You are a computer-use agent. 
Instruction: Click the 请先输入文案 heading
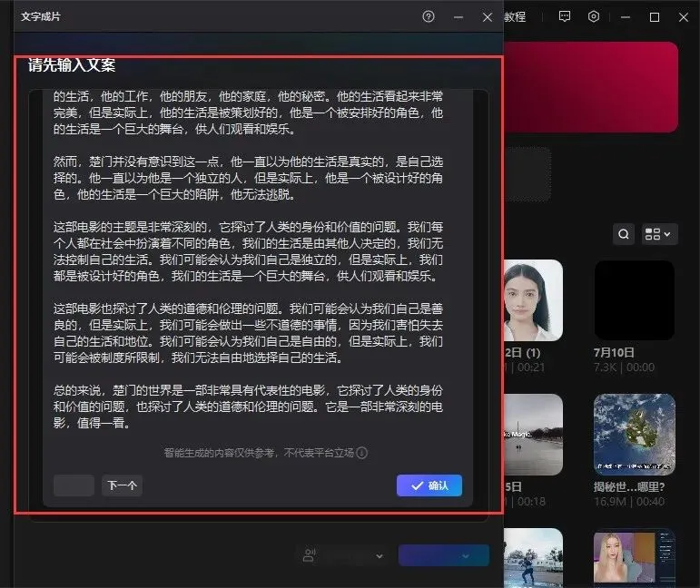click(x=72, y=65)
